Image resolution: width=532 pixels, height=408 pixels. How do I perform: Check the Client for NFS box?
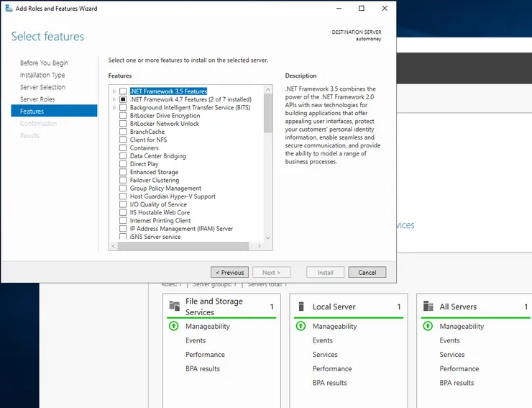(x=123, y=140)
